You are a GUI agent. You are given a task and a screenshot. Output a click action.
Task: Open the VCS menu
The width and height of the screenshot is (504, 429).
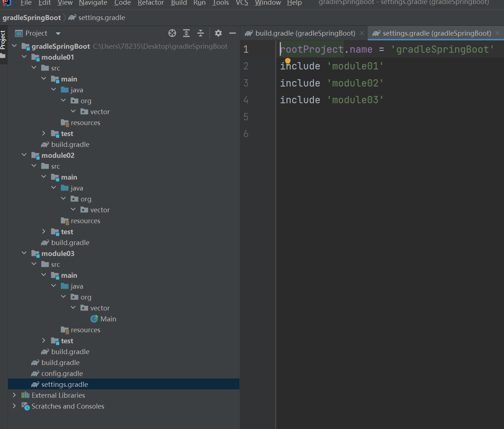(242, 3)
